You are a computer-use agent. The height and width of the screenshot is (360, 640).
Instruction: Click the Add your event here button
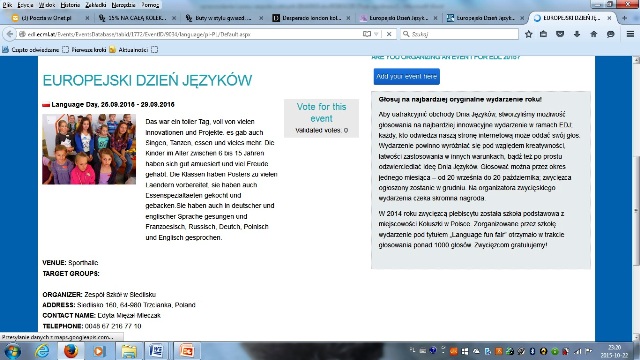[407, 76]
